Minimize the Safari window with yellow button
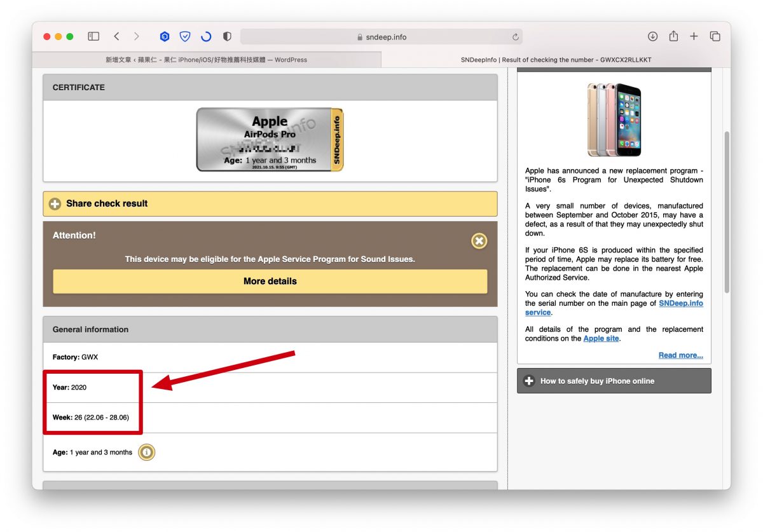The width and height of the screenshot is (763, 532). (x=58, y=37)
